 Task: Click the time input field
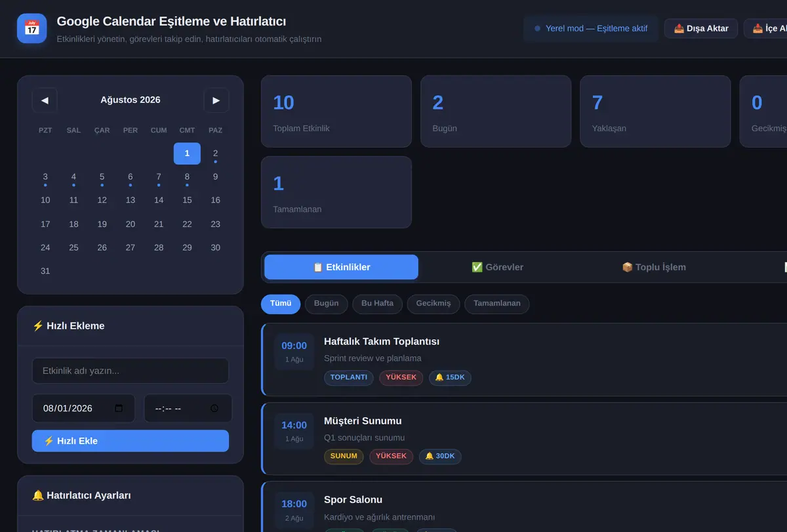(x=188, y=408)
